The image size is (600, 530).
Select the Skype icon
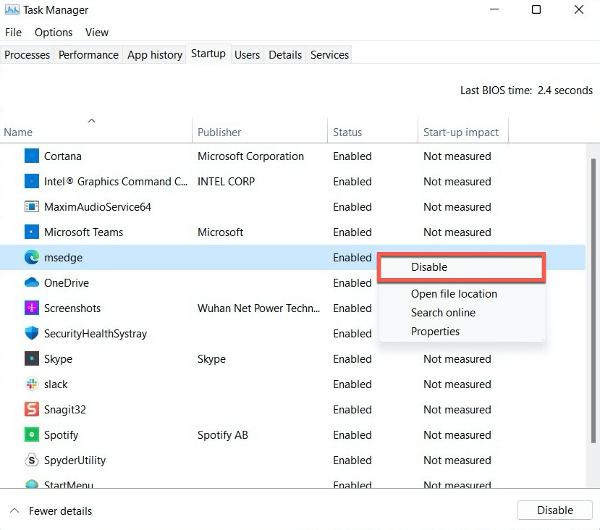(x=31, y=359)
